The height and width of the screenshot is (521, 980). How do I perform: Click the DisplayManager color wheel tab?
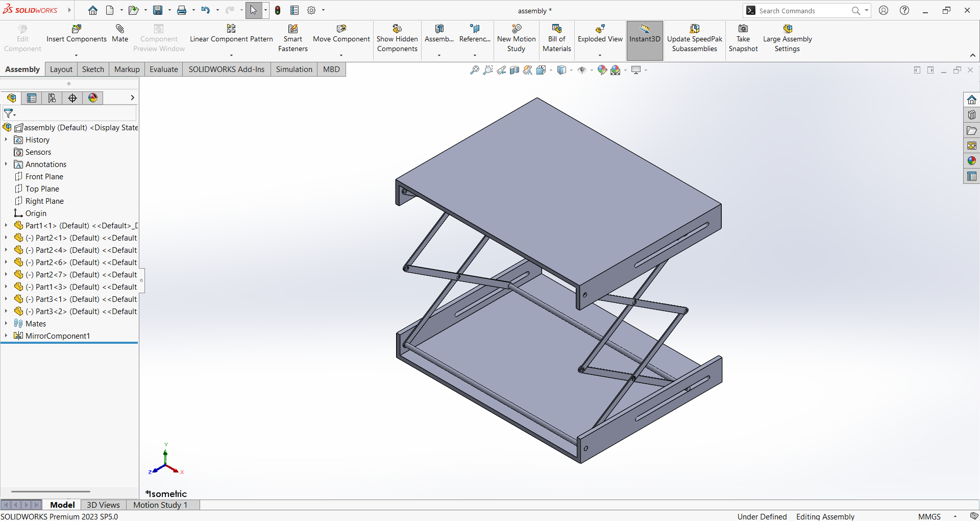(93, 98)
